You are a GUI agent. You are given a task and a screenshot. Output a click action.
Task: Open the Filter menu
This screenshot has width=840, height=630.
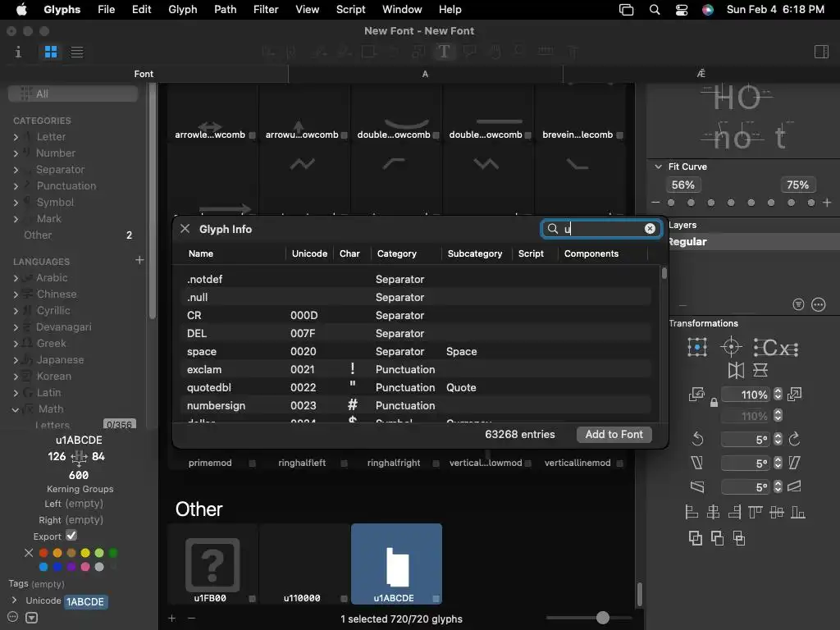(266, 9)
